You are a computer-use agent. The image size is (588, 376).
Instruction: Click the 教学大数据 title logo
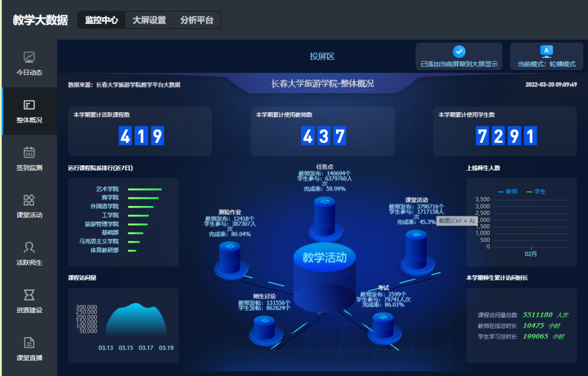[x=40, y=20]
